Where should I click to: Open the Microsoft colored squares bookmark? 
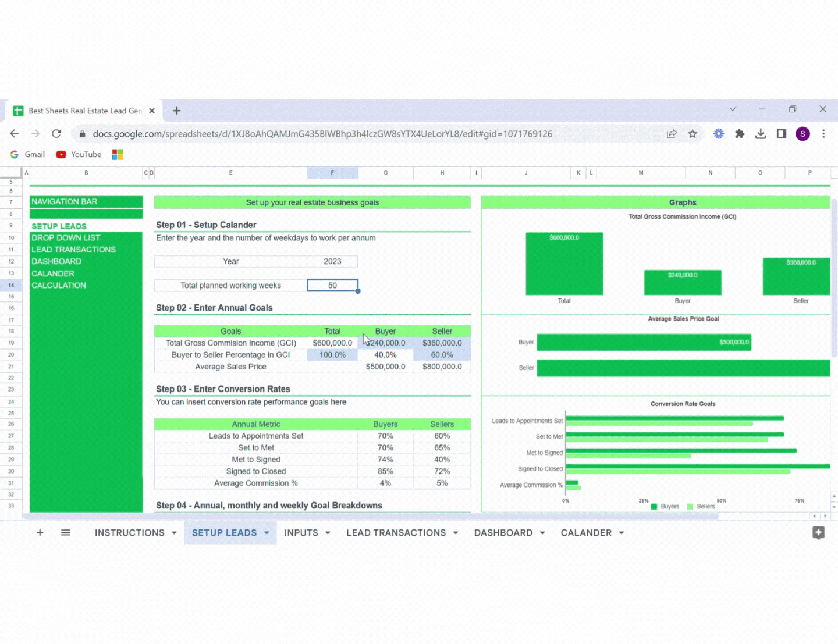[118, 155]
